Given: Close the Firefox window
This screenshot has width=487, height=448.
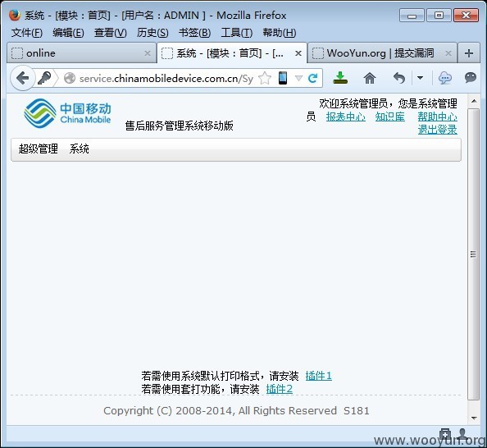Looking at the screenshot, I should 466,16.
